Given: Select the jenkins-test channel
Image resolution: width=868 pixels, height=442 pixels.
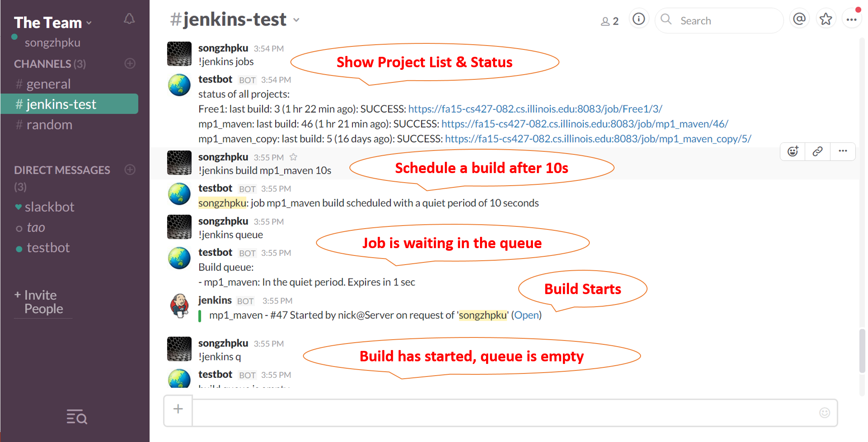Looking at the screenshot, I should point(69,104).
